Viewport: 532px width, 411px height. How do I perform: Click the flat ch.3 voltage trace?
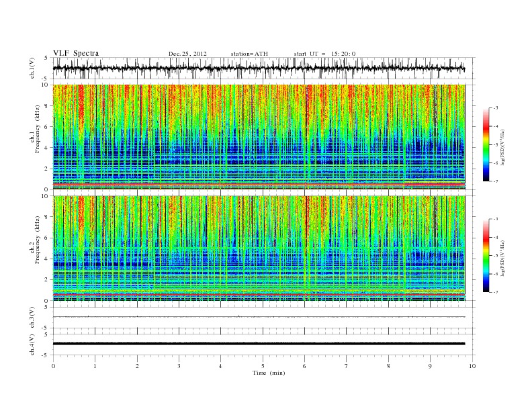[259, 317]
